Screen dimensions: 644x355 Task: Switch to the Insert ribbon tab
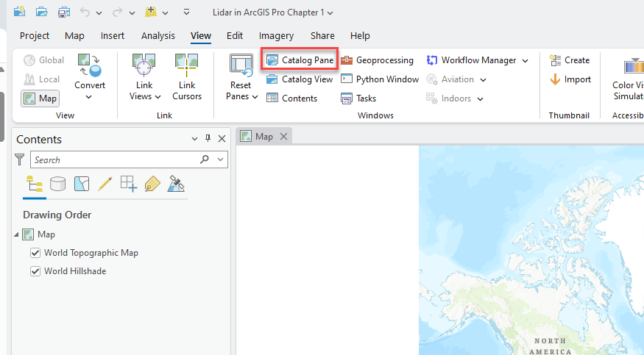pyautogui.click(x=113, y=36)
